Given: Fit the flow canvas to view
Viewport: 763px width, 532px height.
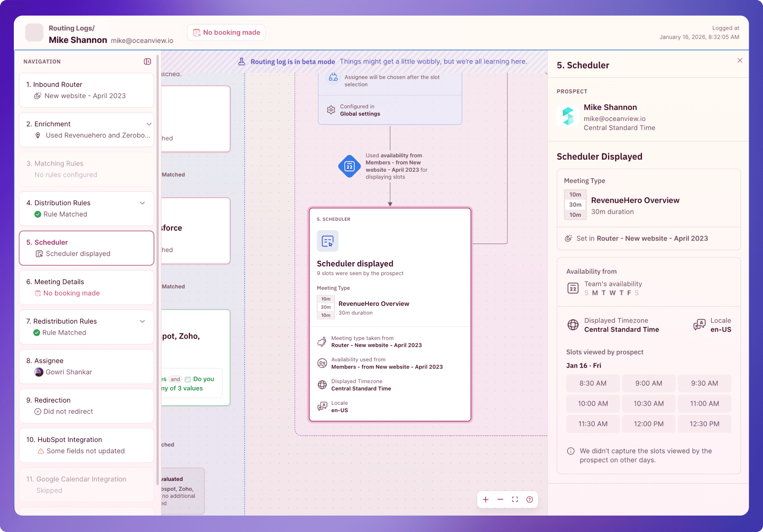Looking at the screenshot, I should point(515,500).
